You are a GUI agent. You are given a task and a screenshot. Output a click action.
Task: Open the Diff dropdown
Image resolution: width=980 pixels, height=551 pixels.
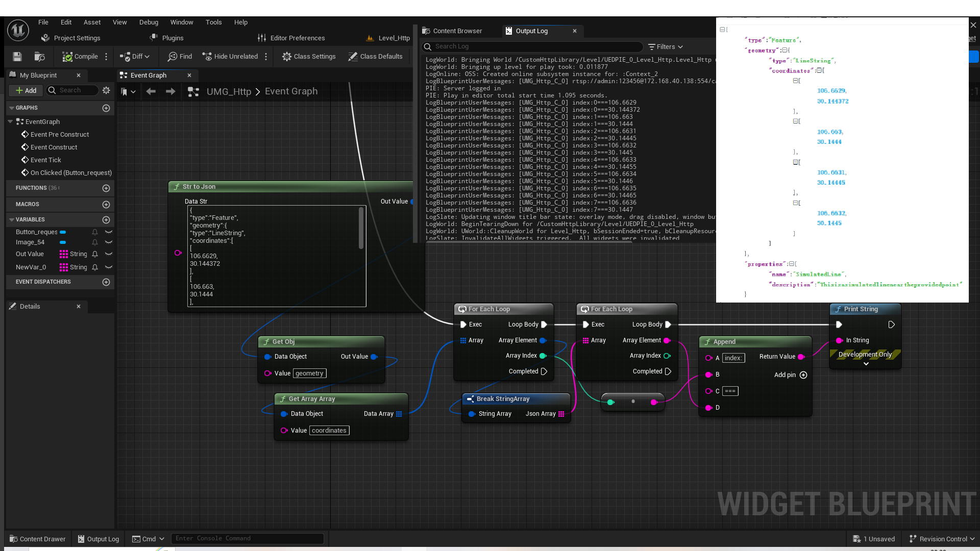pyautogui.click(x=135, y=57)
